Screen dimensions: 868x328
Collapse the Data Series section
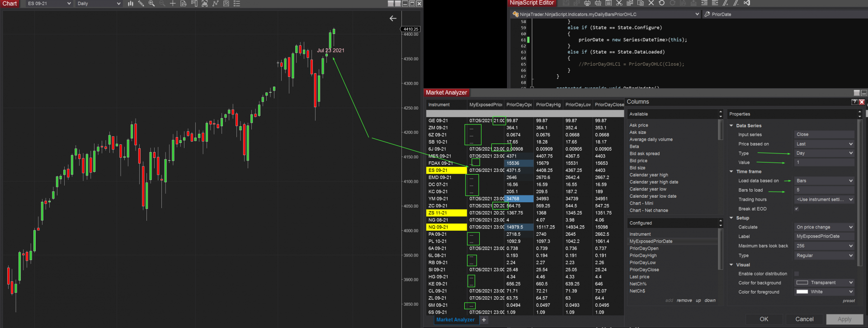(x=731, y=126)
